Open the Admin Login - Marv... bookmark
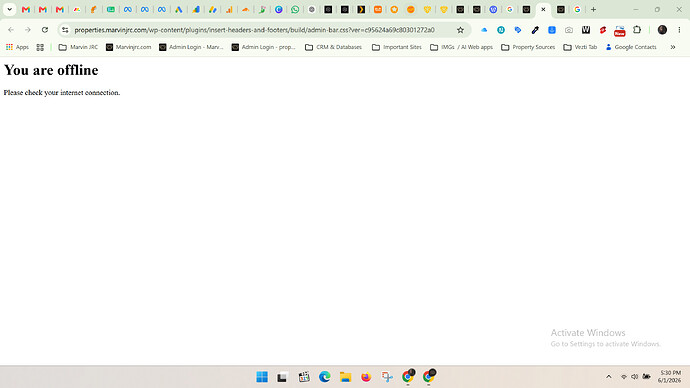 tap(191, 47)
